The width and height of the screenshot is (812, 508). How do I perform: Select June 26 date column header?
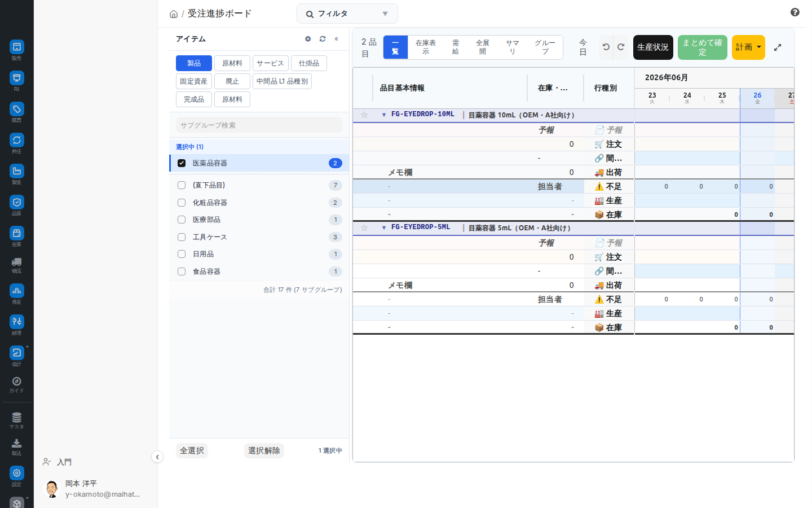pyautogui.click(x=757, y=98)
